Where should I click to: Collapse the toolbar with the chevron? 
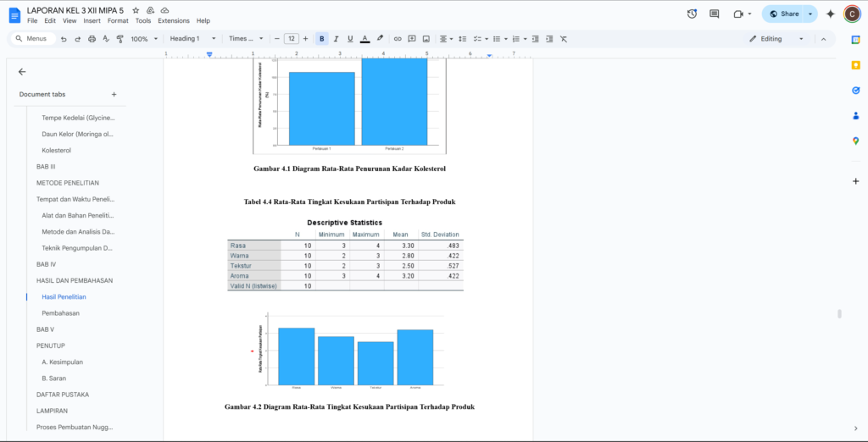(x=823, y=39)
